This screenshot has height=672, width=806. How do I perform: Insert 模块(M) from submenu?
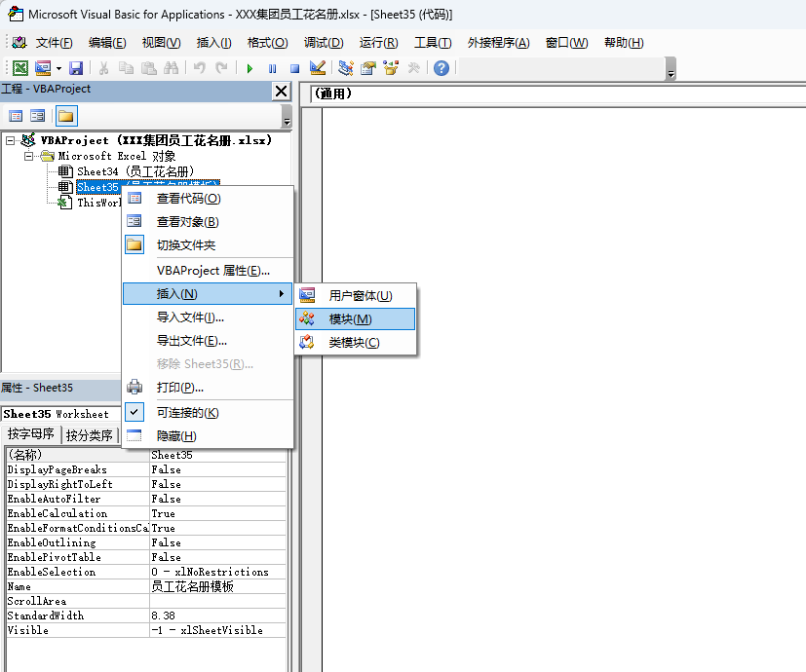tap(356, 319)
